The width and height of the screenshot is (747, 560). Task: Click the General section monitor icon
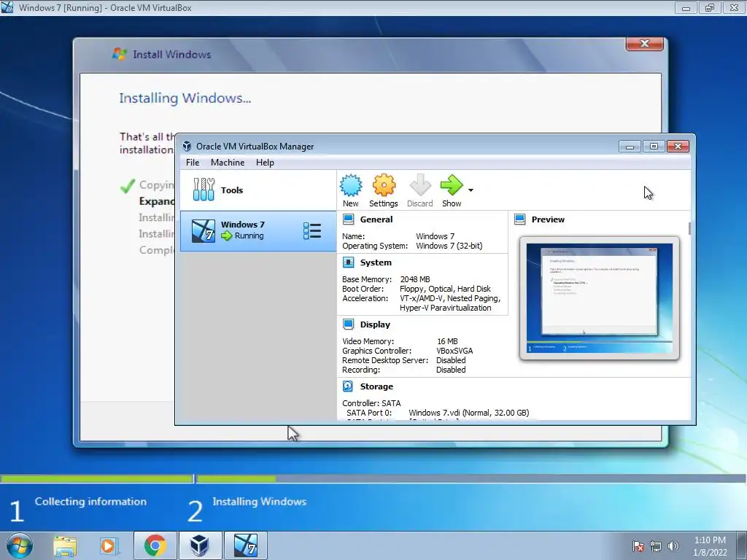pyautogui.click(x=348, y=219)
